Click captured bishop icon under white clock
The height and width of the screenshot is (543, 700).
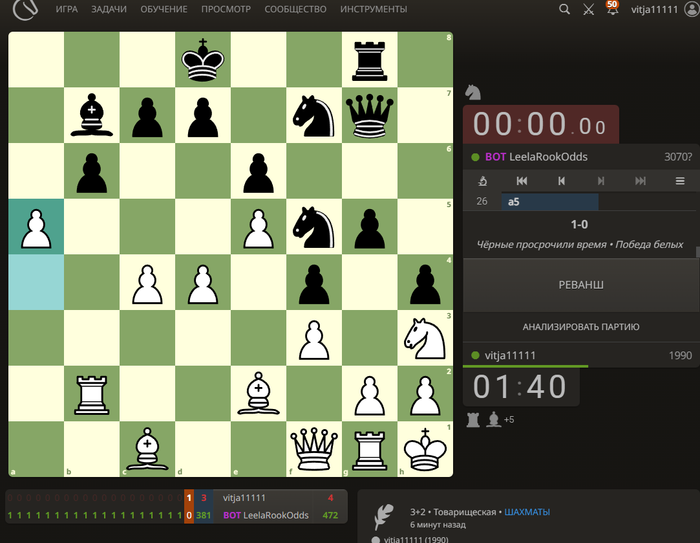click(x=493, y=420)
